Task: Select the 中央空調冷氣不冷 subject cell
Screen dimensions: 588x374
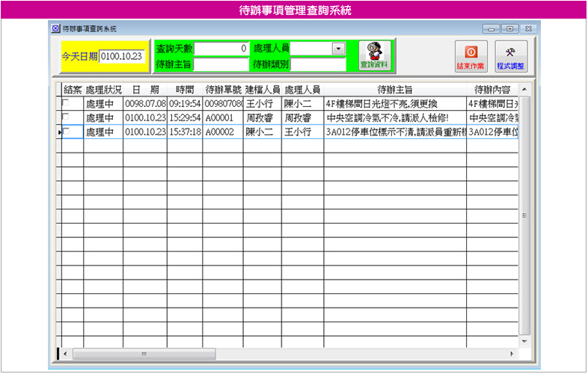Action: click(394, 117)
